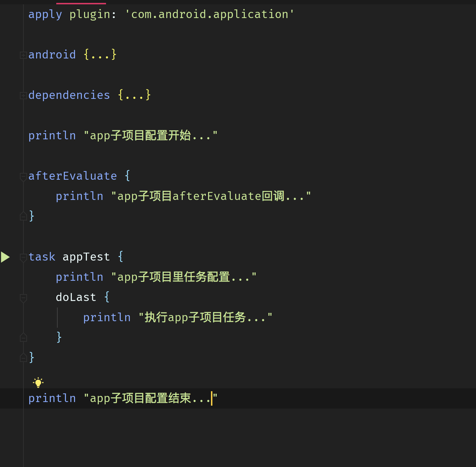Collapse the task appTest block at its opening
The height and width of the screenshot is (467, 476).
click(x=23, y=257)
